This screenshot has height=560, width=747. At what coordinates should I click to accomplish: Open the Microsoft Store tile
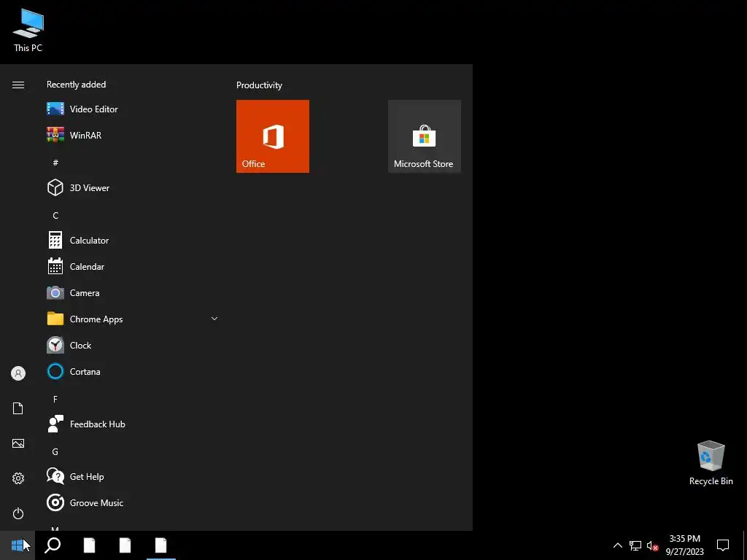click(x=425, y=136)
